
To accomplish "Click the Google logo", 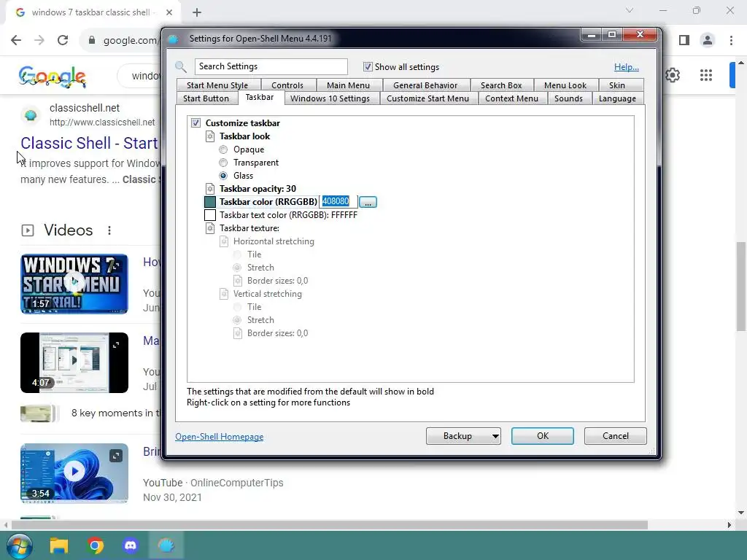I will [53, 76].
